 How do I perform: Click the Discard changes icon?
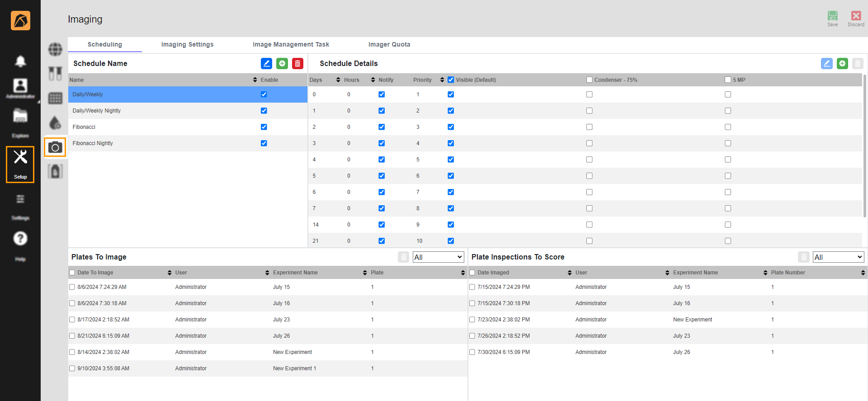click(x=856, y=16)
